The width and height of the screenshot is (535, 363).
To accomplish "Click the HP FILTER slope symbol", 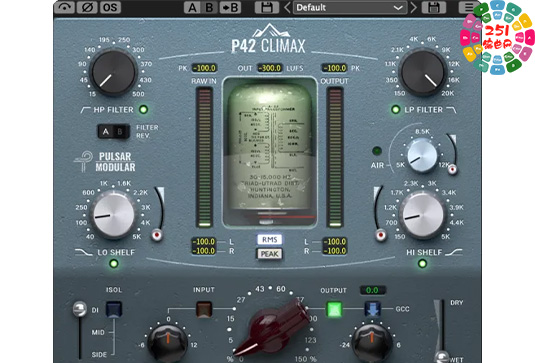I will [x=85, y=110].
